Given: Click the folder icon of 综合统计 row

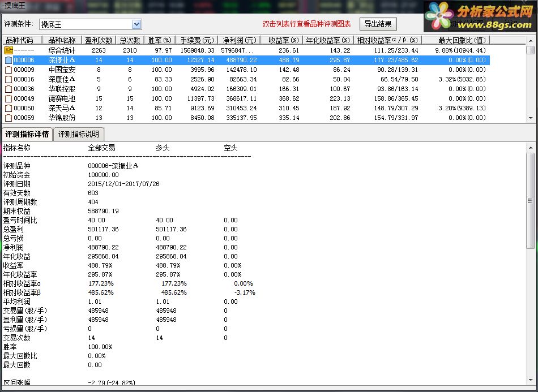Looking at the screenshot, I should pyautogui.click(x=8, y=51).
